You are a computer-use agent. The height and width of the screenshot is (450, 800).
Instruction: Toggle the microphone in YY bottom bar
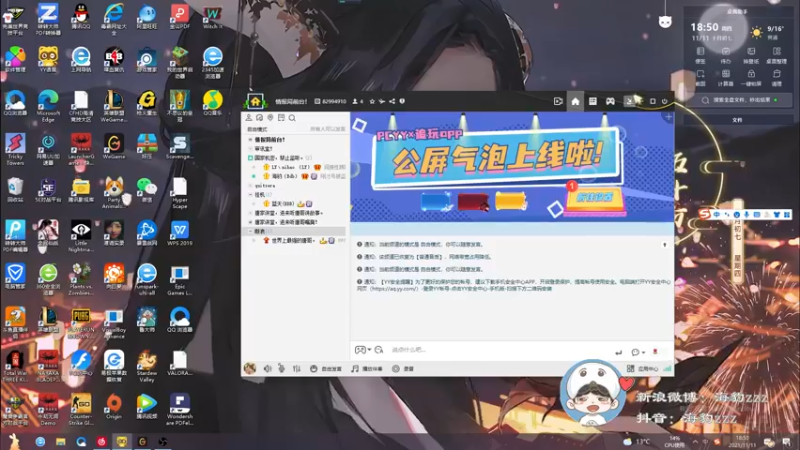(x=281, y=368)
